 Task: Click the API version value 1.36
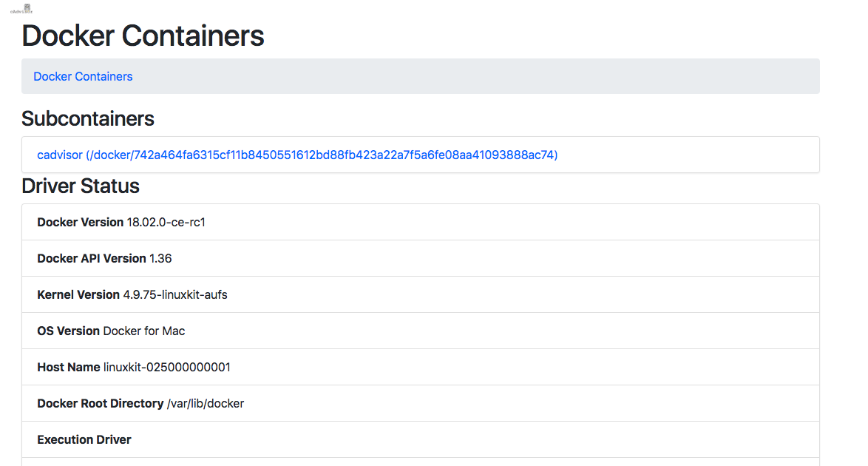click(160, 258)
